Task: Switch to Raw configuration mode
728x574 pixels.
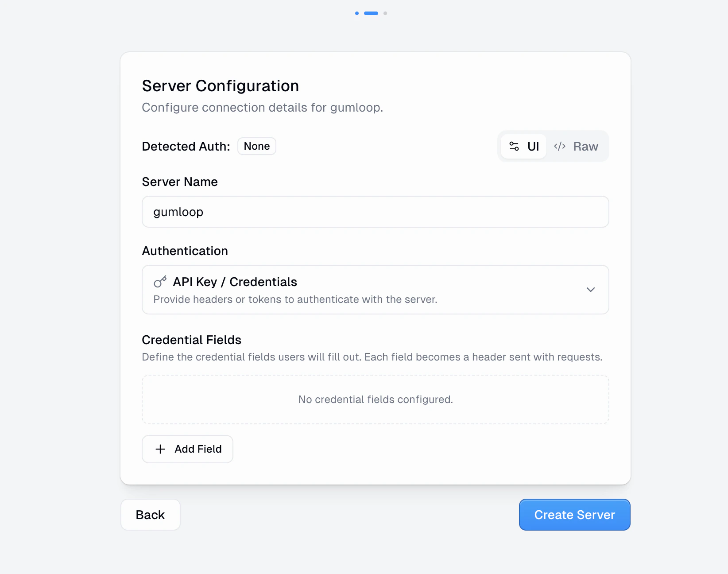Action: point(577,146)
